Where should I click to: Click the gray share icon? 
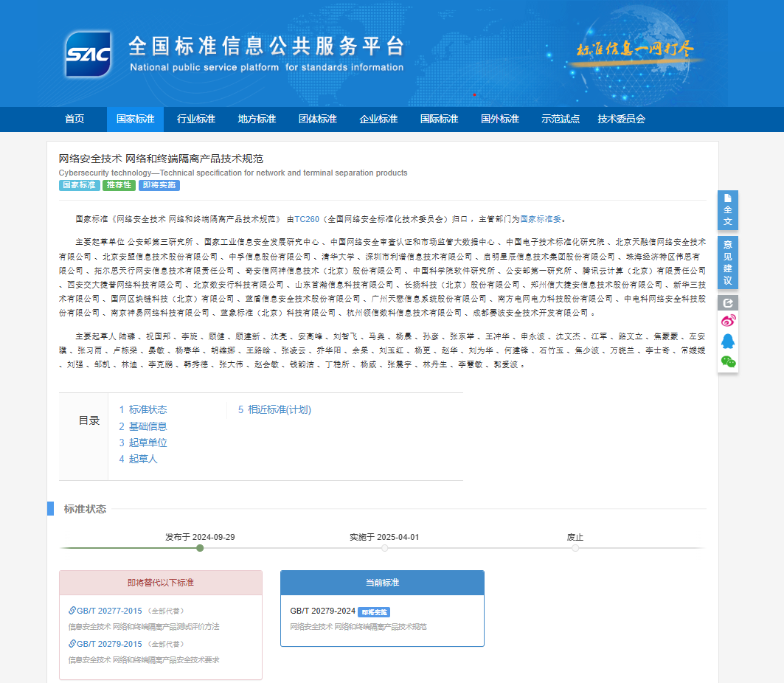727,302
